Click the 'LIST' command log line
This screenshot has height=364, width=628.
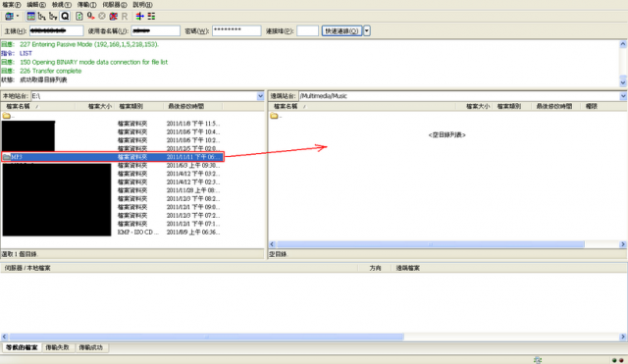[x=26, y=53]
